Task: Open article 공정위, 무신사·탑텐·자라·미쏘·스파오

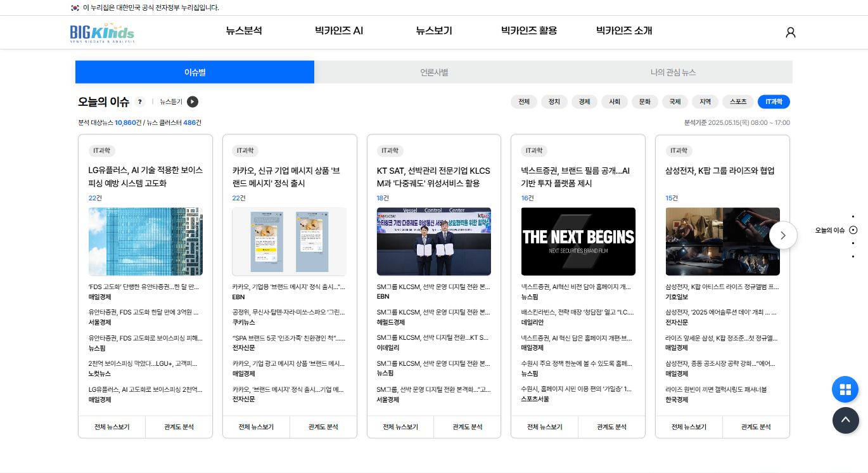Action: tap(289, 313)
